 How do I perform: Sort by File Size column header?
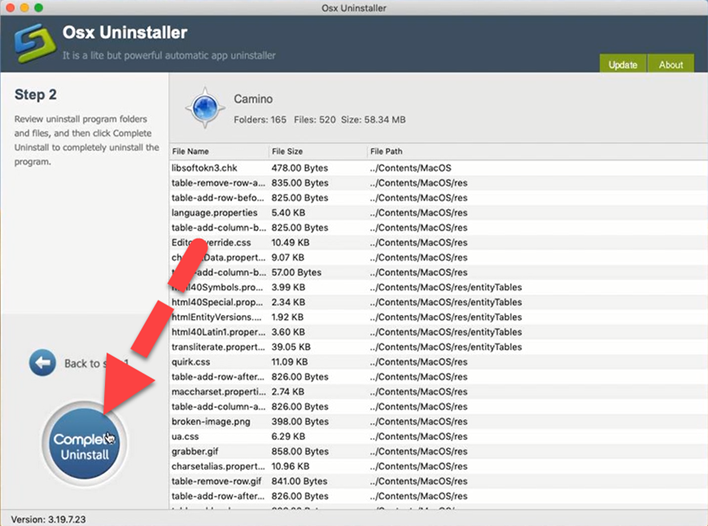(x=318, y=151)
